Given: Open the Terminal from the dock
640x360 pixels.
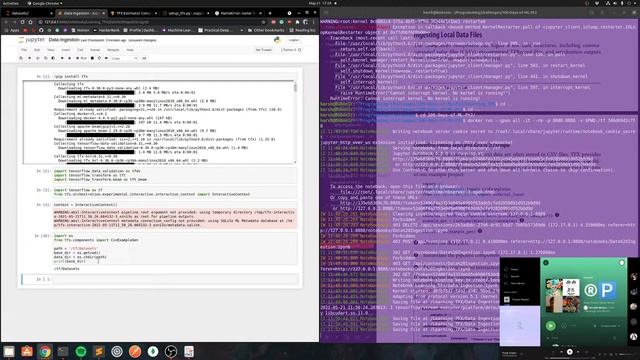Looking at the screenshot, I should click(63, 351).
